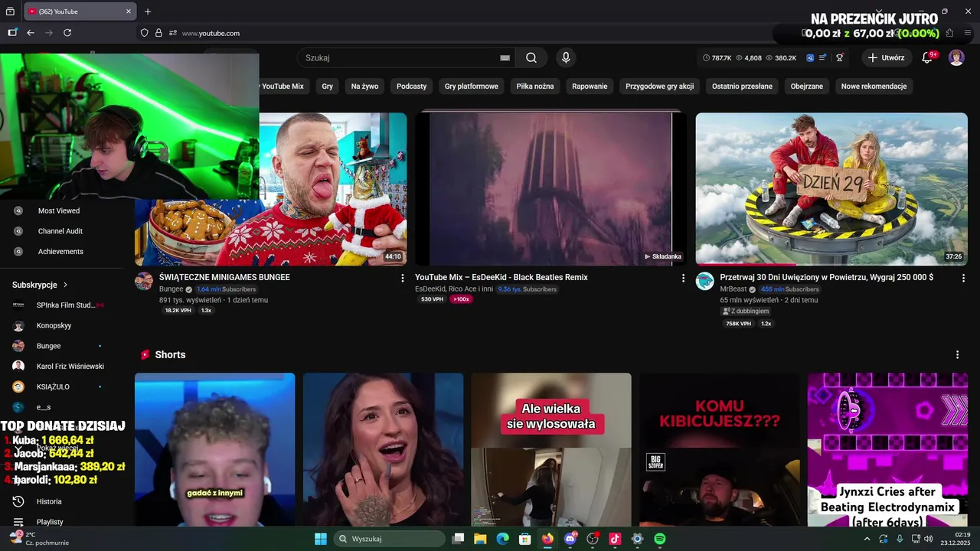Start voice search with microphone icon
The image size is (980, 551).
[566, 57]
